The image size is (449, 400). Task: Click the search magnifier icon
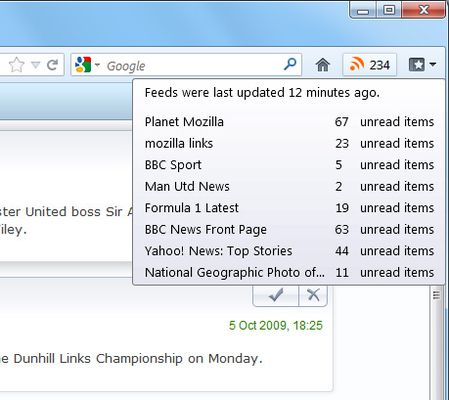pyautogui.click(x=290, y=64)
